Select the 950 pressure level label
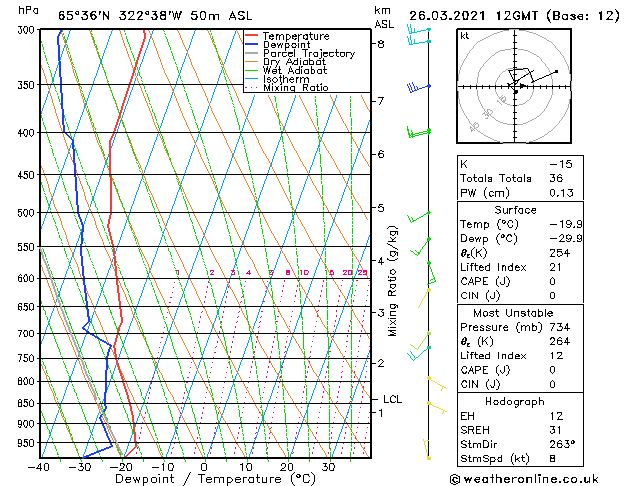Screen dimensions: 629x486 (28, 443)
